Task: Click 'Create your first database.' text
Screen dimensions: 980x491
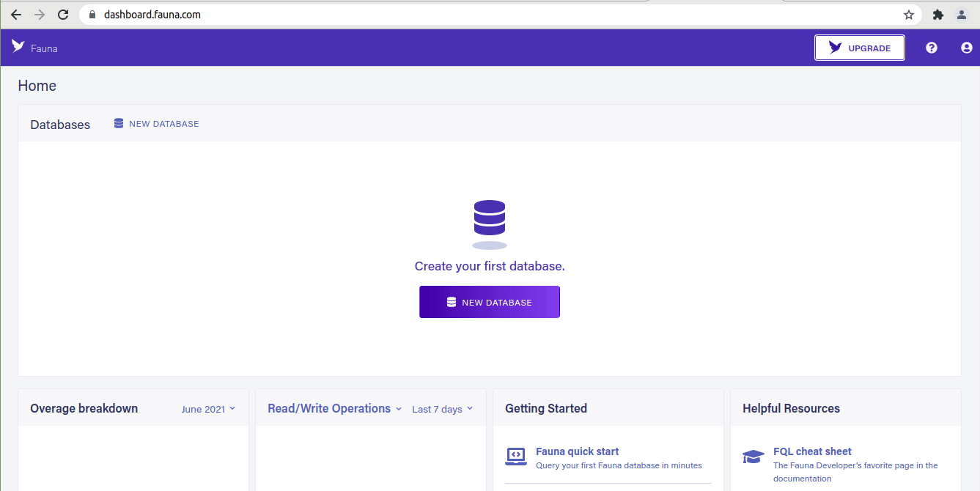Action: (490, 266)
